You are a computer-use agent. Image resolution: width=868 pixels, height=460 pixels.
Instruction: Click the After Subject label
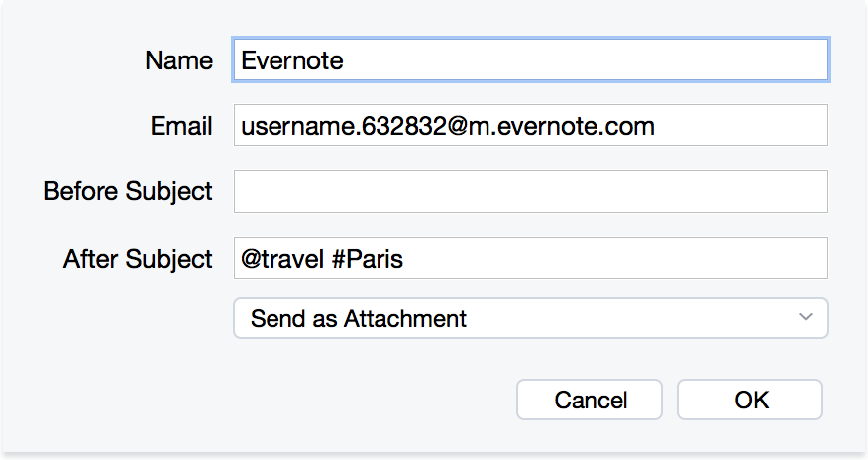click(x=138, y=259)
